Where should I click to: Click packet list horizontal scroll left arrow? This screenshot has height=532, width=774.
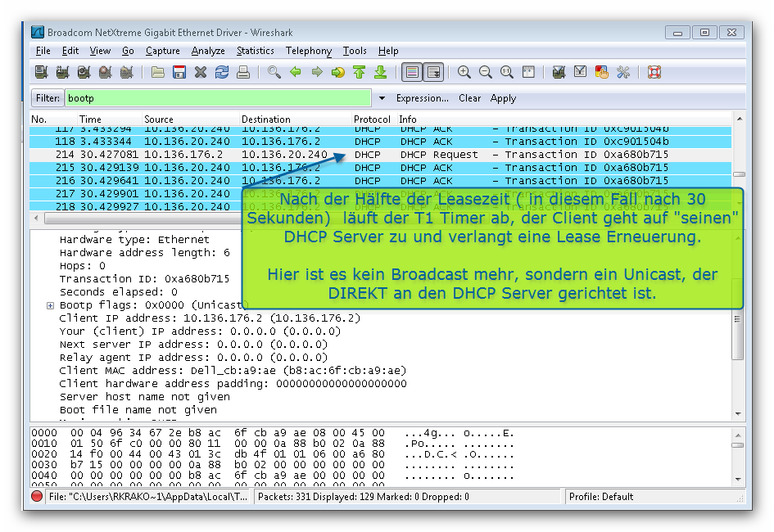pos(35,218)
